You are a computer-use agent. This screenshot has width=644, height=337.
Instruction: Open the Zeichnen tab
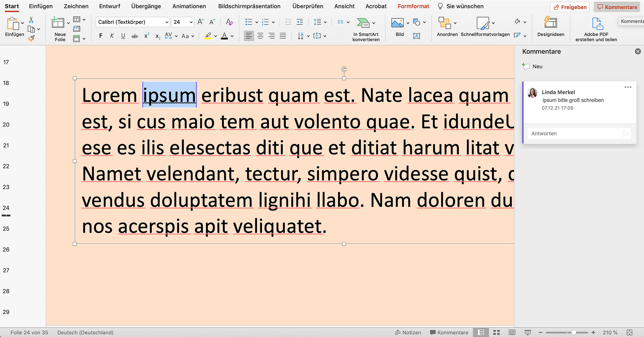tap(76, 6)
